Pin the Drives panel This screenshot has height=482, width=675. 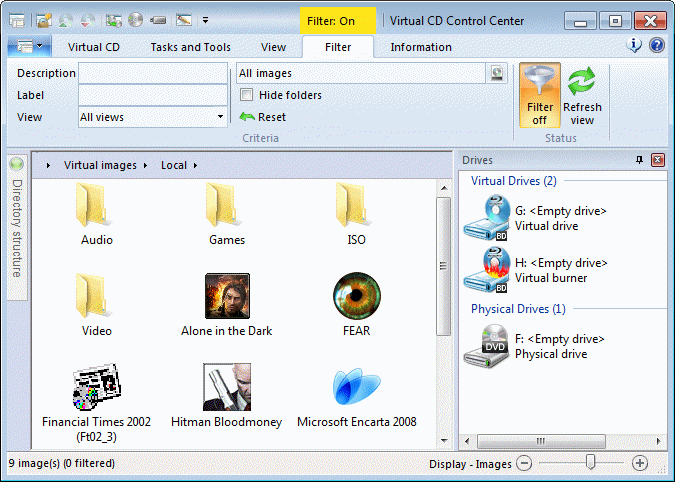(x=640, y=160)
